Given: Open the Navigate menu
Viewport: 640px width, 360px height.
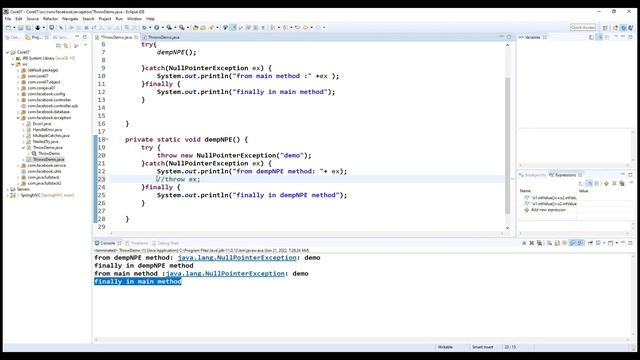Looking at the screenshot, I should coord(70,19).
